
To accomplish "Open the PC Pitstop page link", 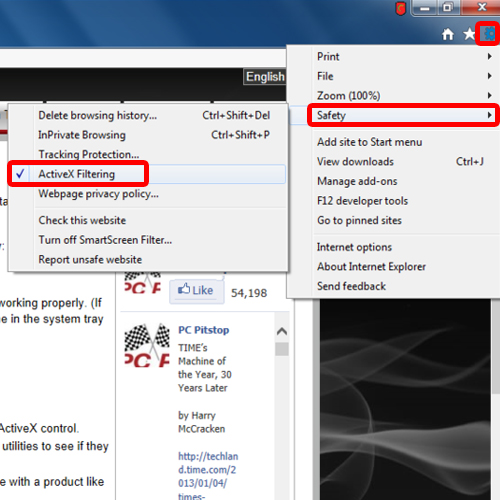I will (204, 330).
